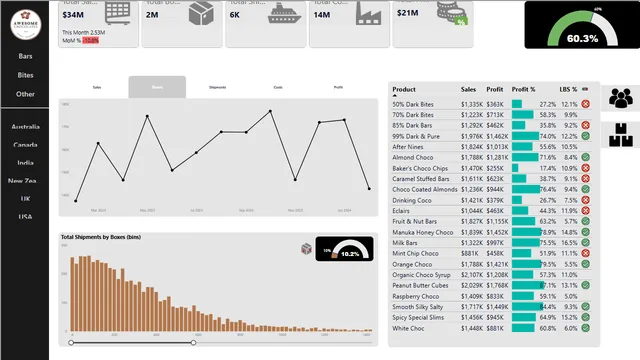The height and width of the screenshot is (360, 640).
Task: Sort table by LBS % column header
Action: (568, 89)
